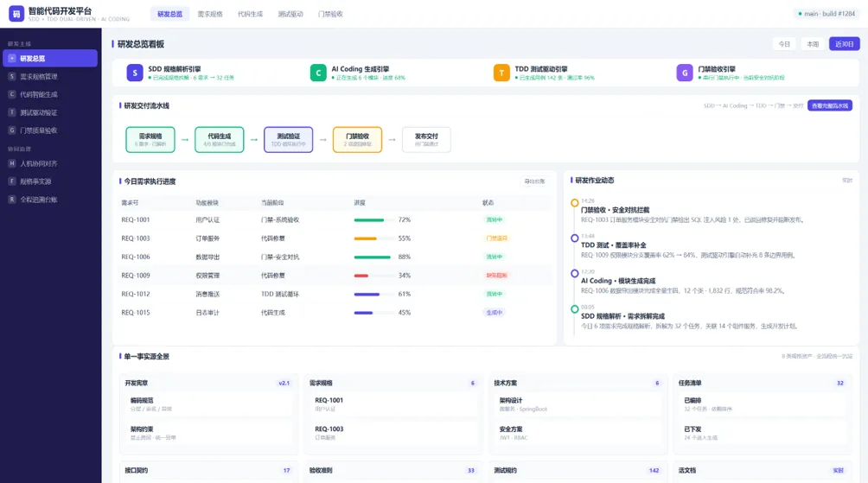Image resolution: width=868 pixels, height=483 pixels.
Task: Click the REQ-1012 cell in the progress table
Action: (136, 294)
